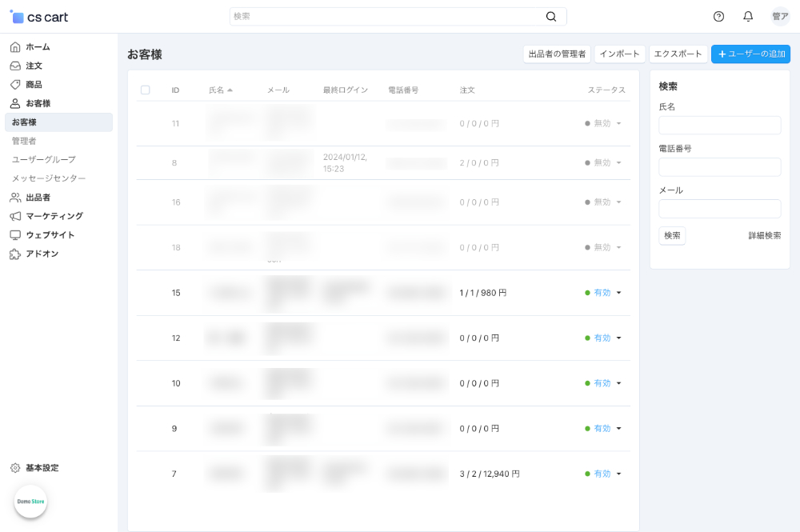Open the 管理者 submenu item
This screenshot has height=532, width=800.
tap(24, 141)
